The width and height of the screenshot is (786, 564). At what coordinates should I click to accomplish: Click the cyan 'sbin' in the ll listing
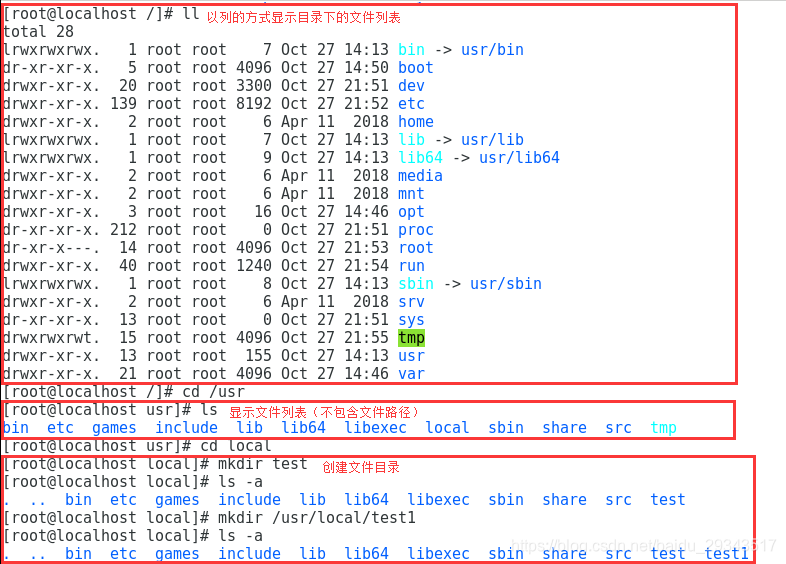click(x=416, y=284)
